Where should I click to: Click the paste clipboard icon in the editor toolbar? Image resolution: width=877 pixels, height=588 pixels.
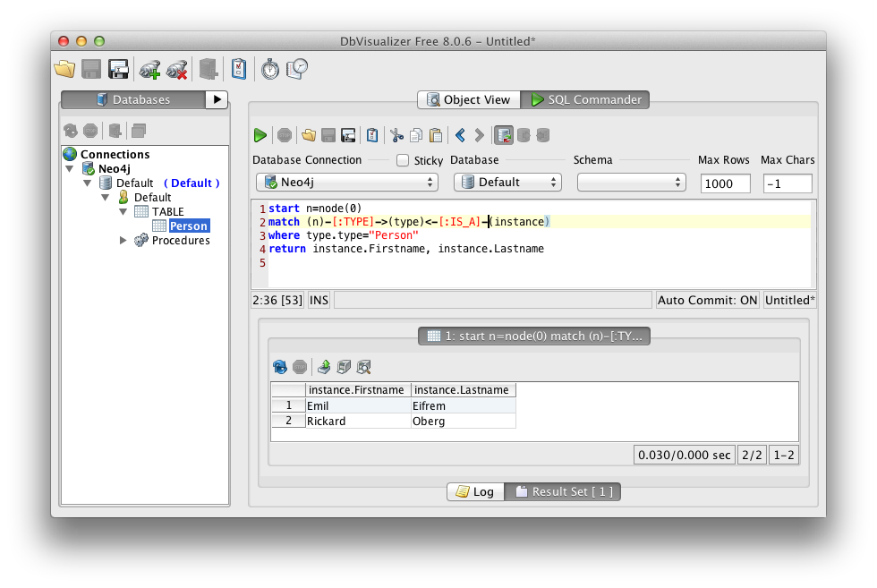pos(436,135)
